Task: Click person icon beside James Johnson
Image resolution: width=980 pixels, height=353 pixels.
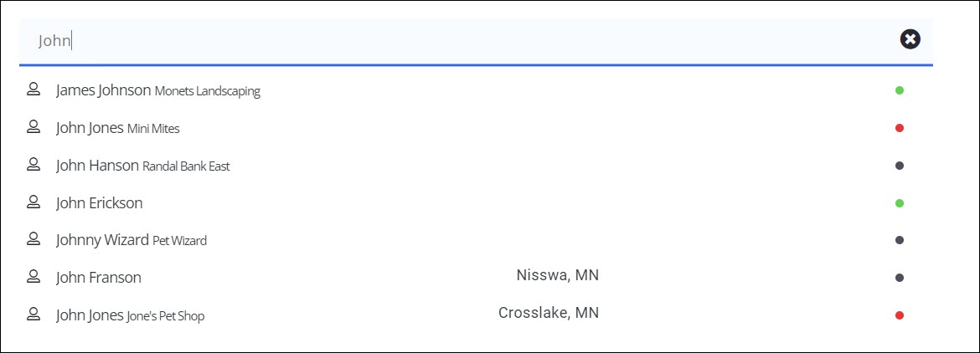Action: point(34,90)
